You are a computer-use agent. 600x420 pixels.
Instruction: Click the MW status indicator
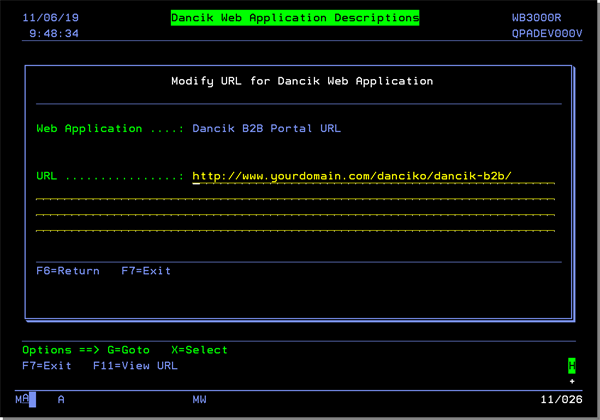click(x=199, y=400)
